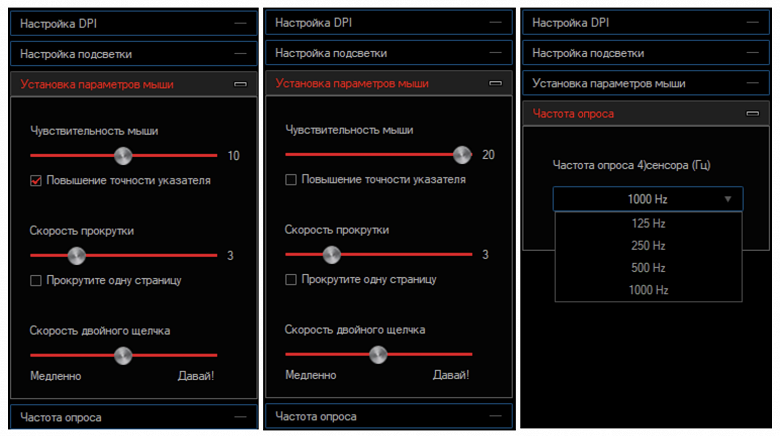The height and width of the screenshot is (436, 780).
Task: Click collapse icon on middle Установка параметров мыши
Action: coord(495,83)
